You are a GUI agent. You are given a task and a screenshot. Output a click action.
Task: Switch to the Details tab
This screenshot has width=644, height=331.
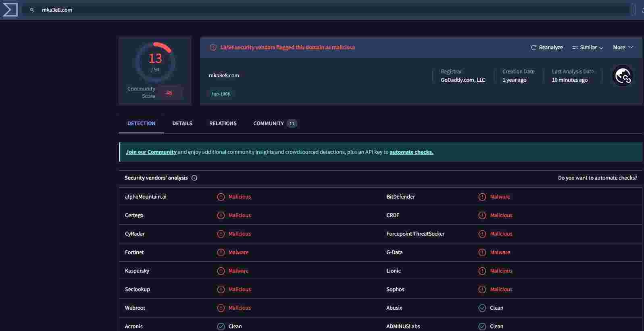(182, 124)
